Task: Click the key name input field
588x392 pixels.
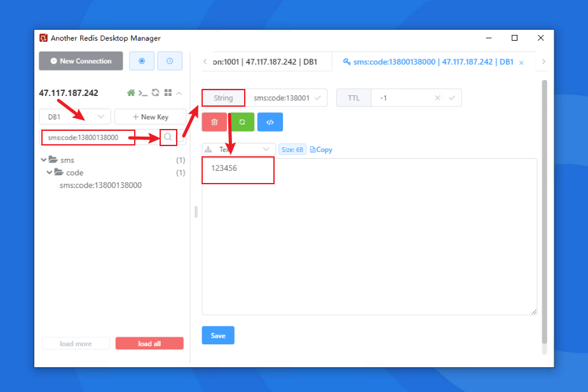Action: (281, 98)
